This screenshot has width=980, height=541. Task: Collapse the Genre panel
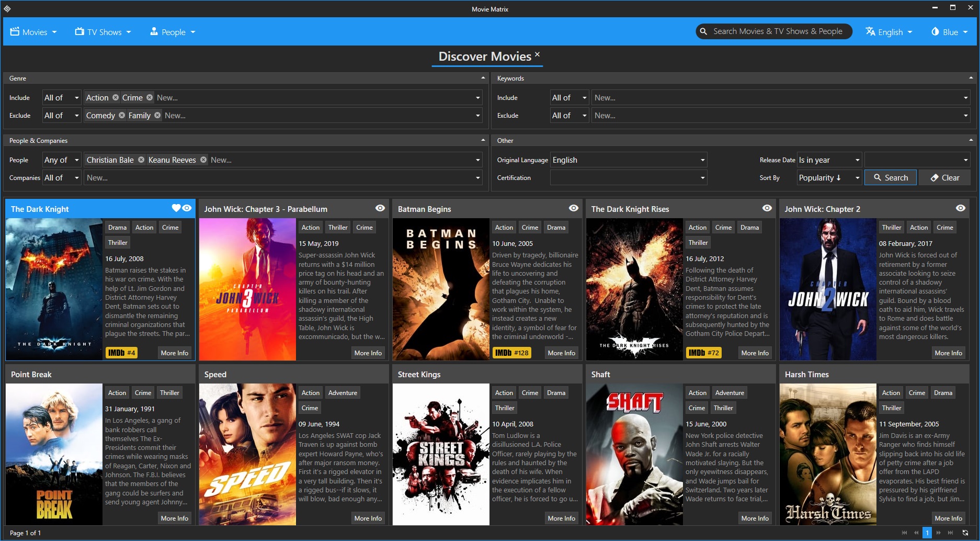483,78
